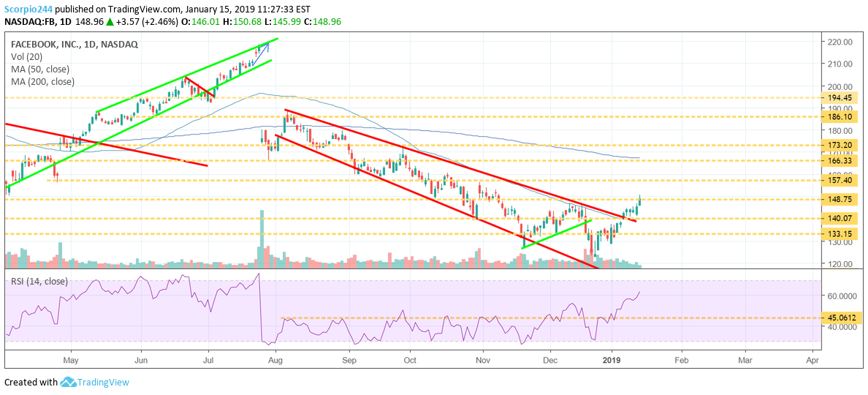Screen dimensions: 868x395
Task: Select the 173.20 price level label
Action: point(840,145)
